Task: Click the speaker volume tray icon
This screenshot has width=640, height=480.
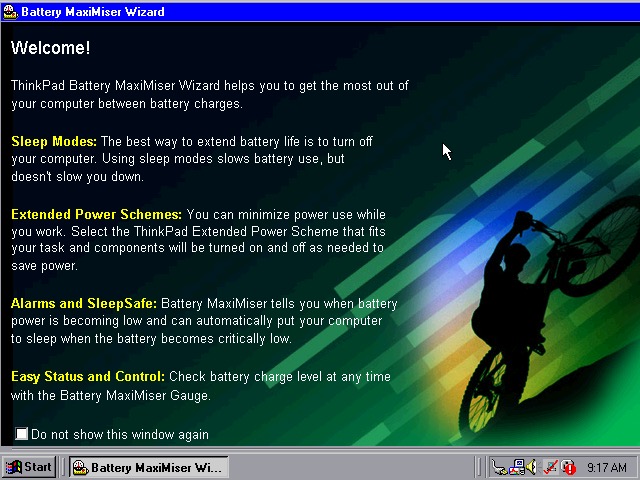Action: point(534,467)
